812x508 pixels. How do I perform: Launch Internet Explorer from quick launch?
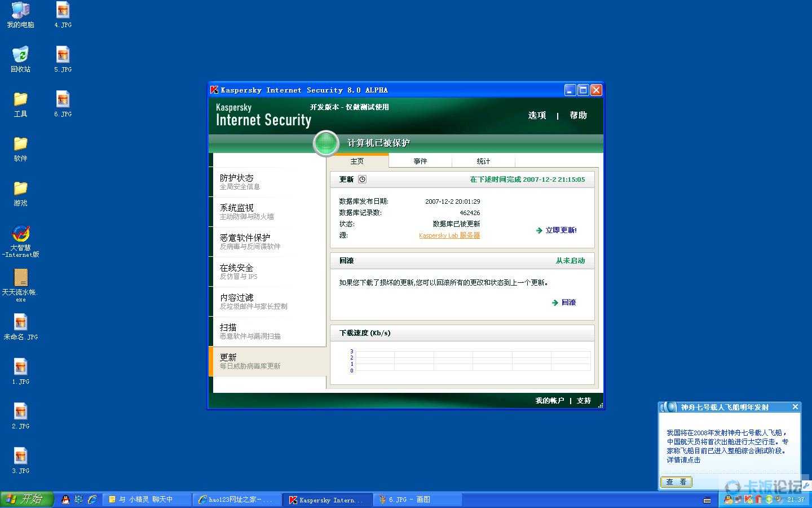(x=92, y=500)
